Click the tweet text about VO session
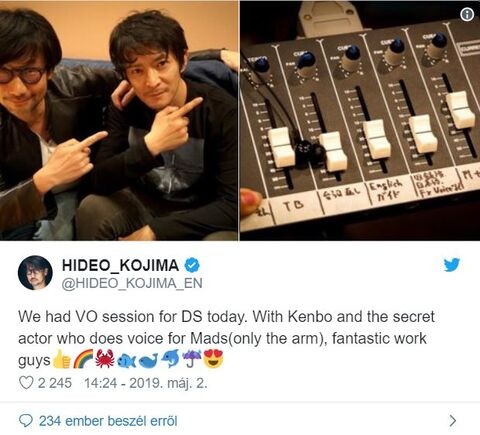The image size is (480, 435). 226,338
